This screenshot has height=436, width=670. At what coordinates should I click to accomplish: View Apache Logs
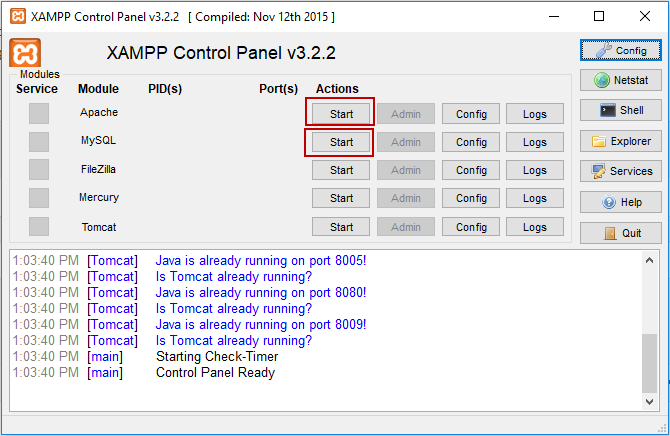[535, 114]
